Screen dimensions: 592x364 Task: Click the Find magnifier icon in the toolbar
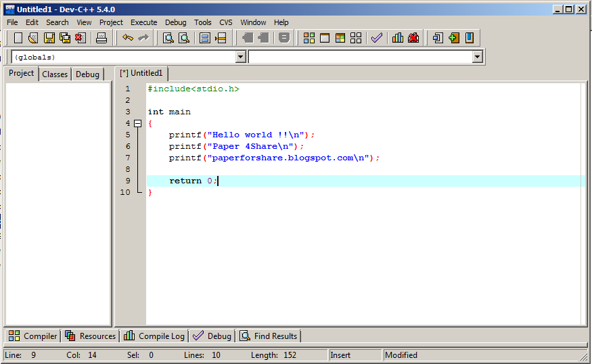(168, 38)
